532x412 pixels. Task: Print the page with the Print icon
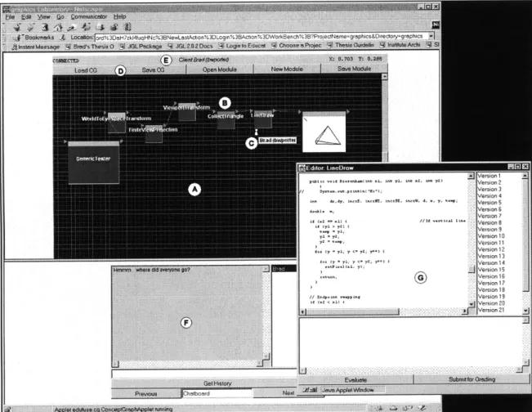pyautogui.click(x=100, y=28)
